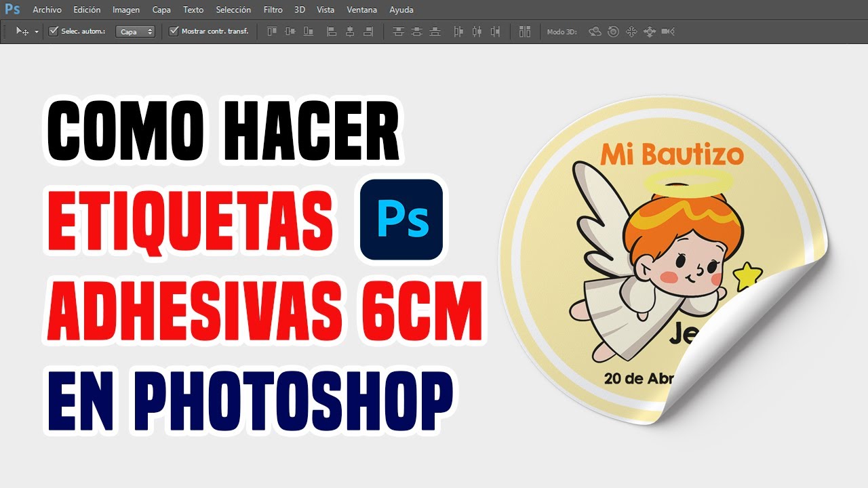Distribute bottom edges of the layers
The width and height of the screenshot is (868, 488).
point(435,31)
